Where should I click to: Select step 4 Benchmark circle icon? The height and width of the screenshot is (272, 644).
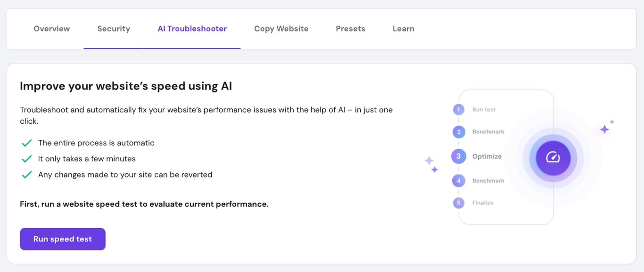[458, 180]
